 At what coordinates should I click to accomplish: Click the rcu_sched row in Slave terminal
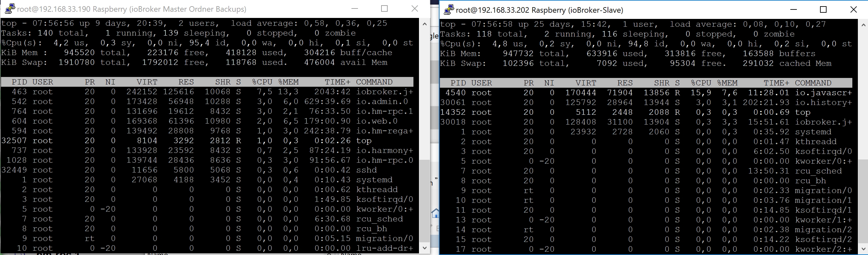pyautogui.click(x=646, y=171)
